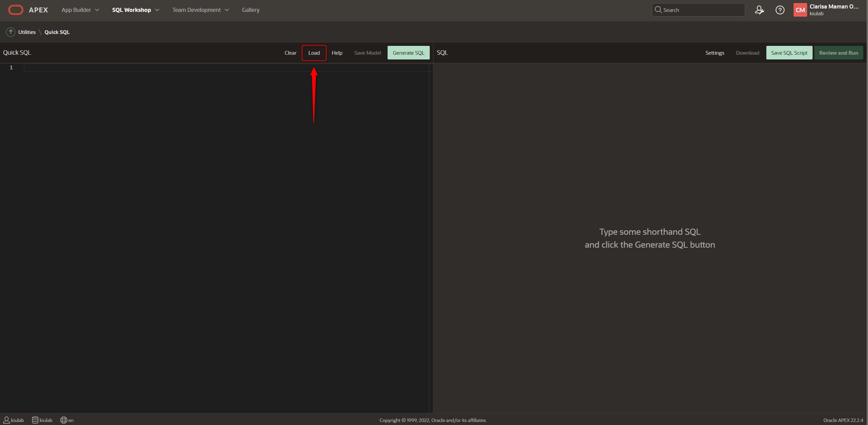Click the CM user avatar icon
The width and height of the screenshot is (868, 425).
800,10
